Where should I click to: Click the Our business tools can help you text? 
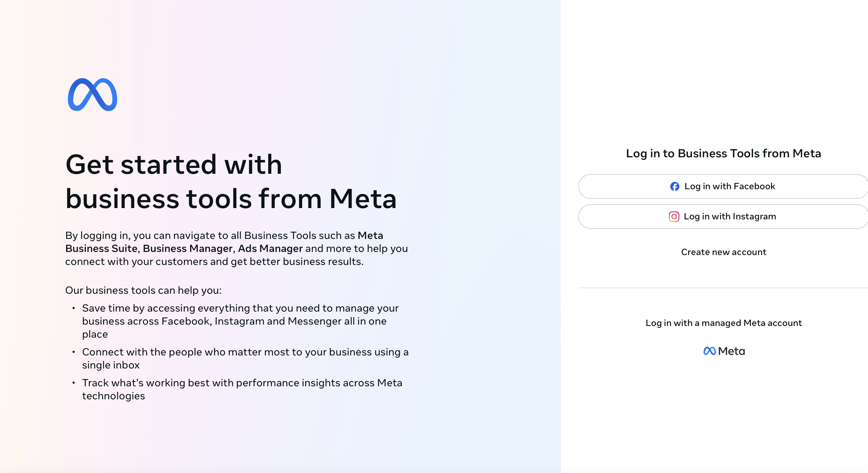click(x=143, y=290)
